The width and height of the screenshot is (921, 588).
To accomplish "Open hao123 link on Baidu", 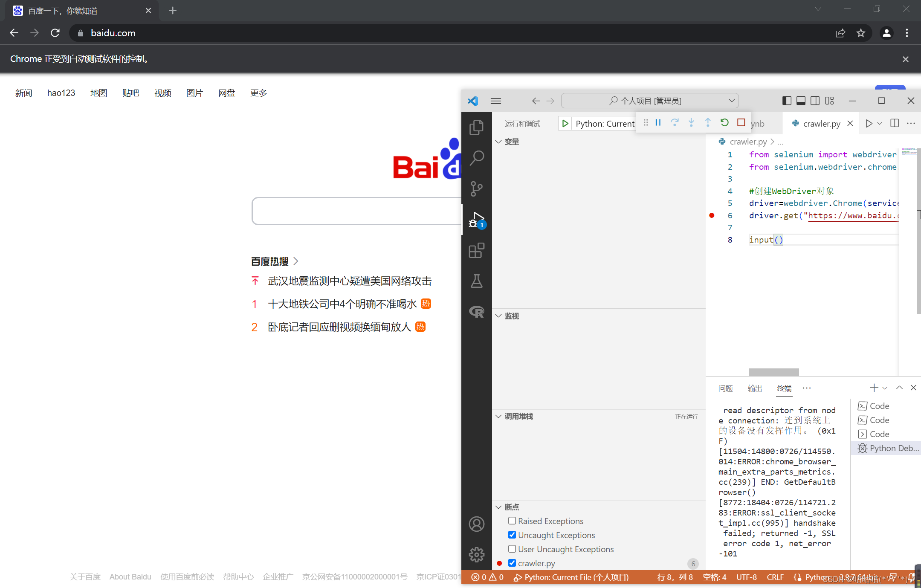I will 61,93.
